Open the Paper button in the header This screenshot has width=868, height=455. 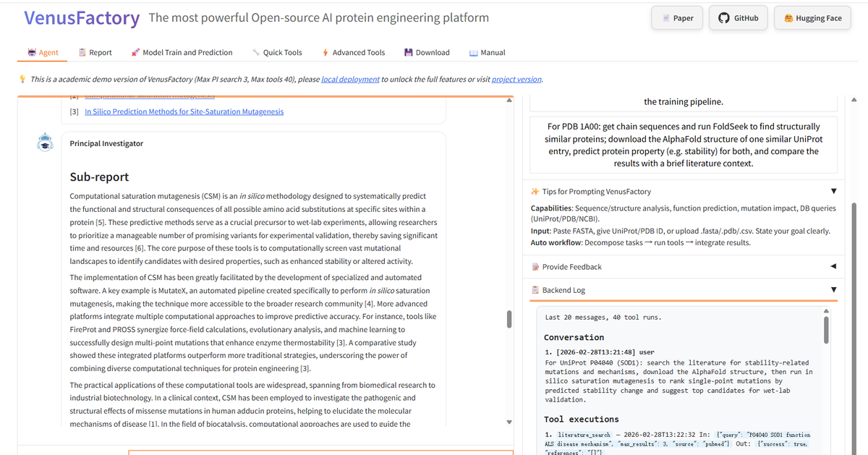(x=677, y=18)
